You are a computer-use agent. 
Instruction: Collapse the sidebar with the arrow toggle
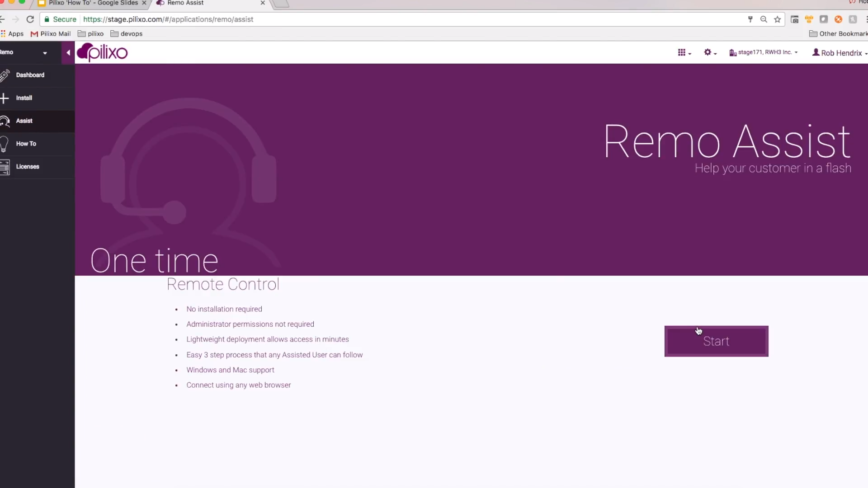tap(68, 52)
